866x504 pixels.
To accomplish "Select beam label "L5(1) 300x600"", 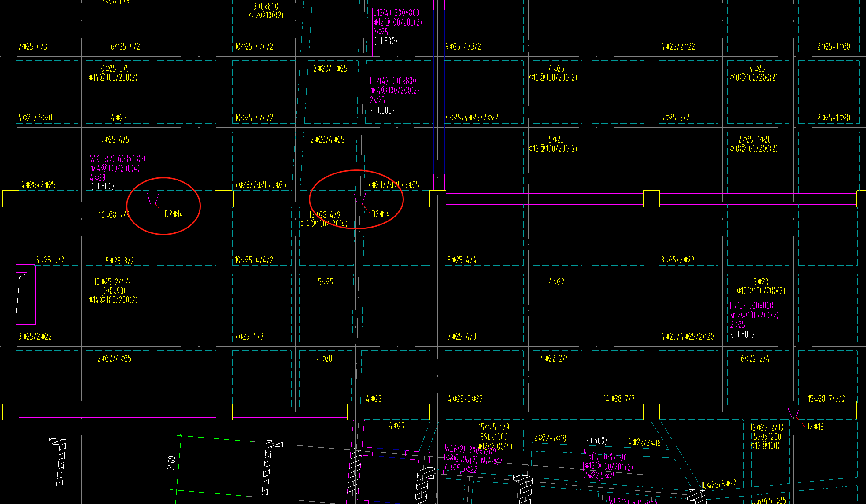I will (x=605, y=457).
